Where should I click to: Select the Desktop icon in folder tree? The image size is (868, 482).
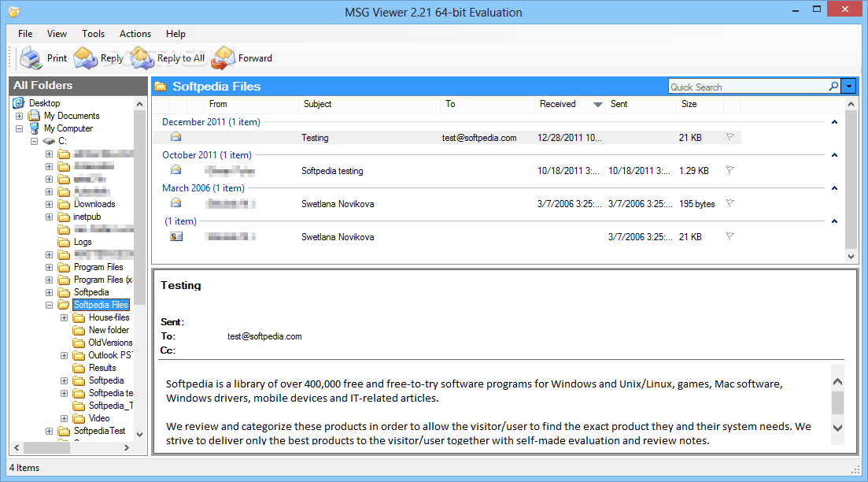[x=19, y=103]
